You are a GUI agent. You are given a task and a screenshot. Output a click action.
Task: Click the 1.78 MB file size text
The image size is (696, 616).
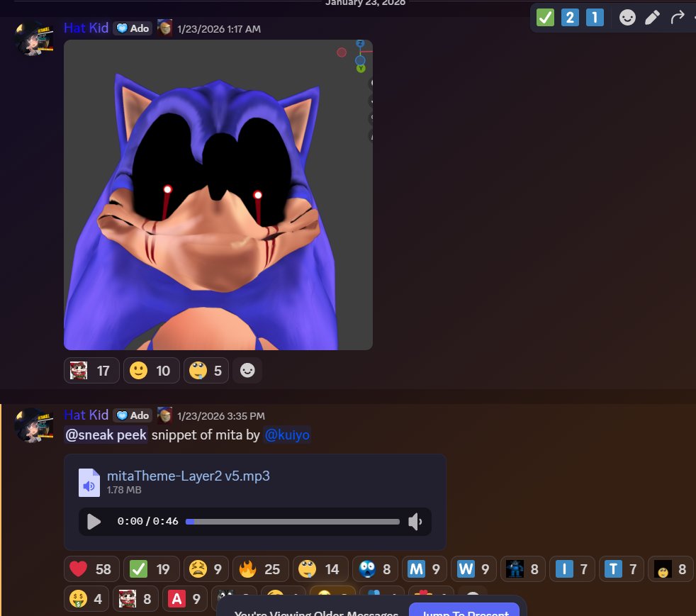point(124,490)
